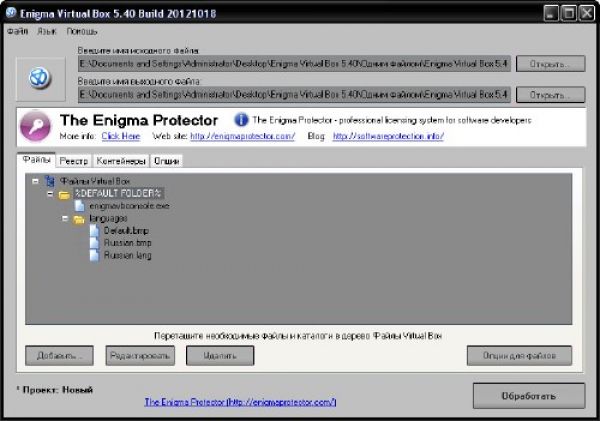Image resolution: width=600 pixels, height=421 pixels.
Task: Collapse the %DEFAULT FOLDER% node
Action: point(50,194)
